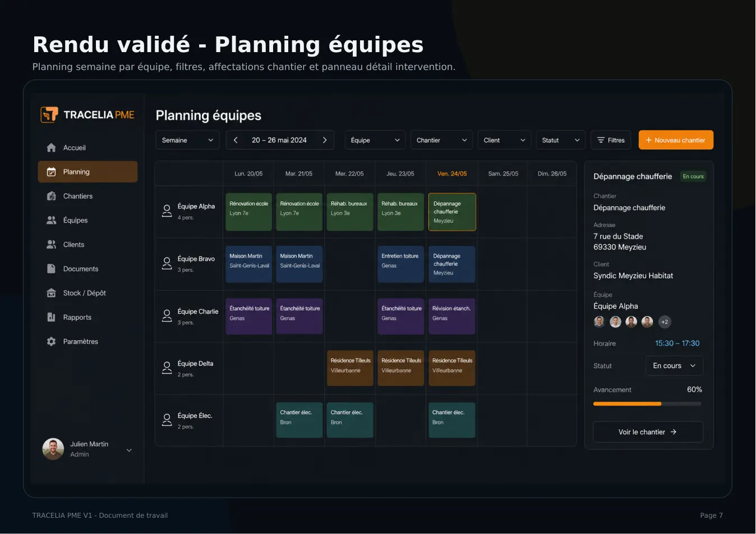
Task: Open Équipe Alpha Rénovation école card on Monday
Action: point(248,212)
